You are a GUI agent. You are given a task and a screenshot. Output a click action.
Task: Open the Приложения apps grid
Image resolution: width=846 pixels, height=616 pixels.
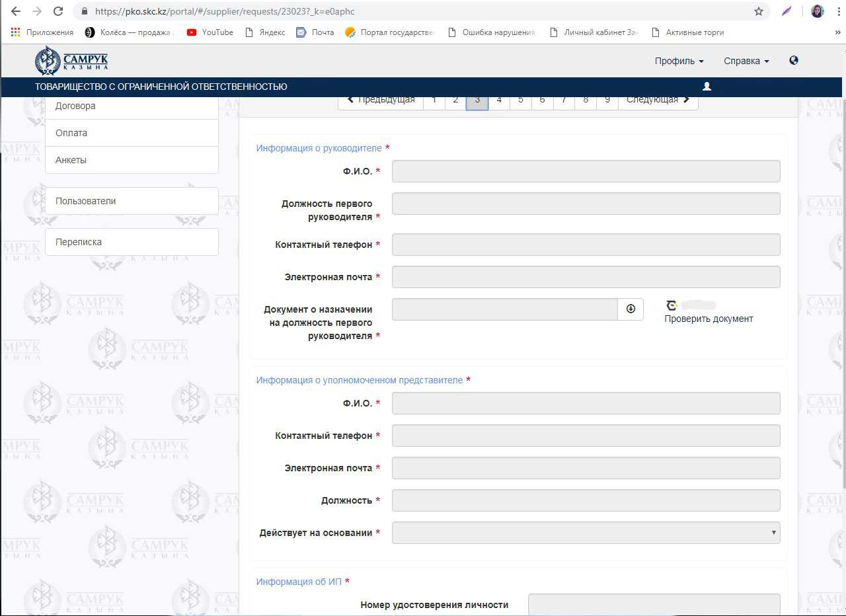coord(43,32)
